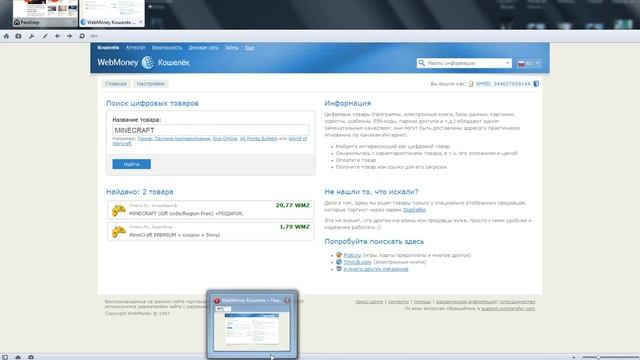Click the zoom dropdown arrow in status bar
This screenshot has width=640, height=360.
coord(573,357)
